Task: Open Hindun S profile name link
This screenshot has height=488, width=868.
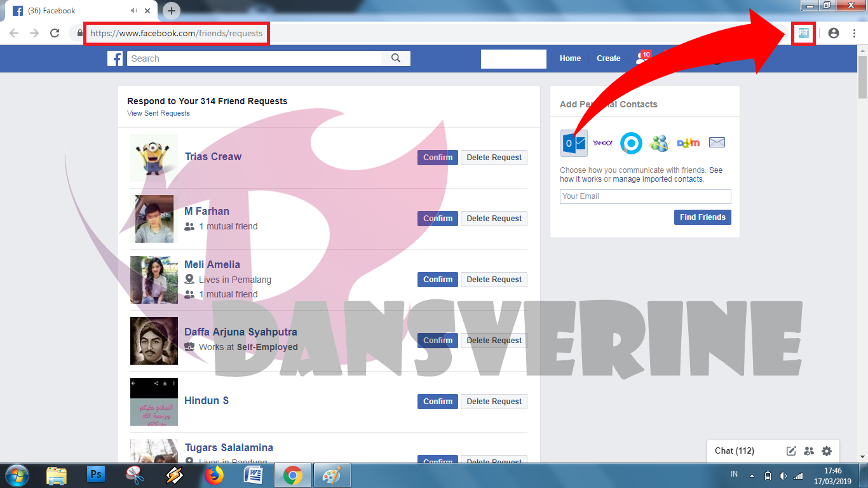Action: (x=207, y=400)
